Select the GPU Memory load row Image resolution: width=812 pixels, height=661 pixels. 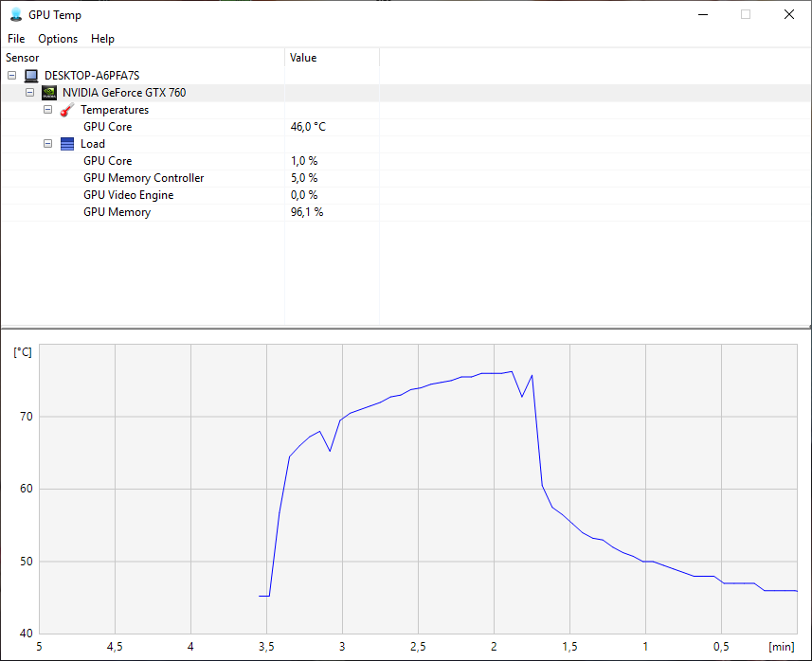point(117,212)
